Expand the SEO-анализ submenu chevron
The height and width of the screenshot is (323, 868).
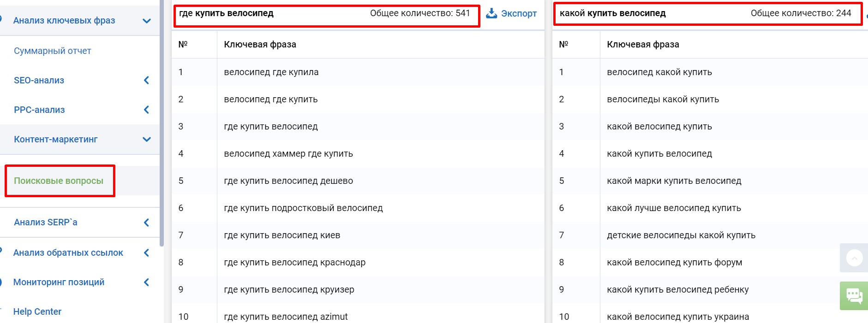click(x=146, y=80)
